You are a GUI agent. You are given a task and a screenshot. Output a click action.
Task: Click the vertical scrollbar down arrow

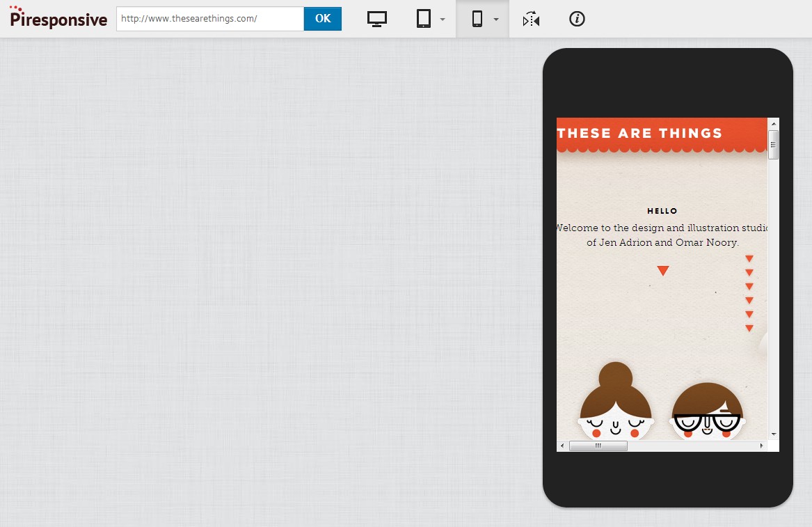pyautogui.click(x=773, y=434)
